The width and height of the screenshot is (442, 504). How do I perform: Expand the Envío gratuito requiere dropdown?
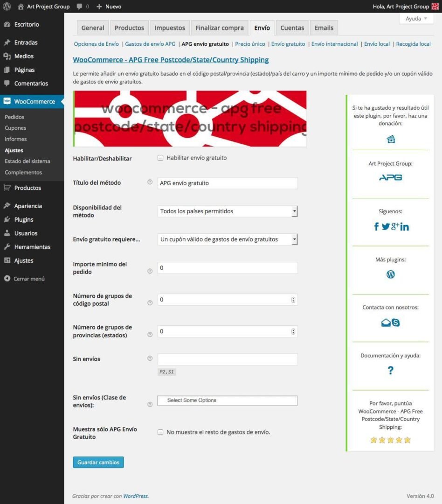228,239
